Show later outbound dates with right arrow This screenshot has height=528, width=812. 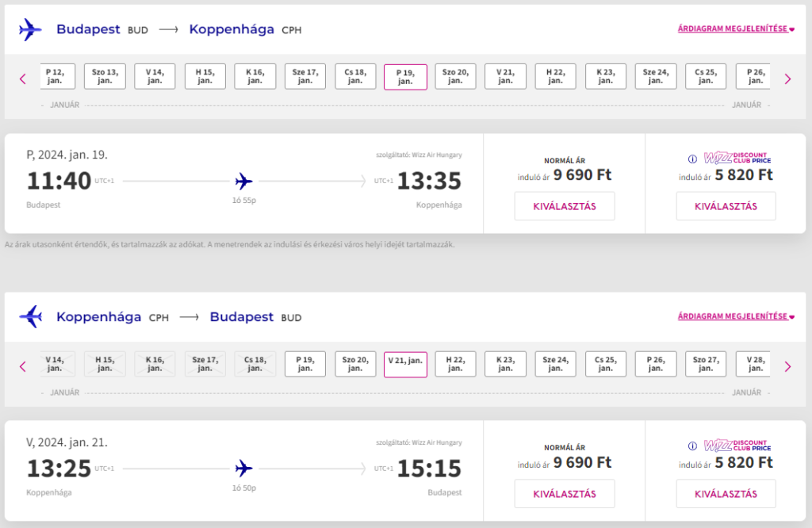click(787, 79)
